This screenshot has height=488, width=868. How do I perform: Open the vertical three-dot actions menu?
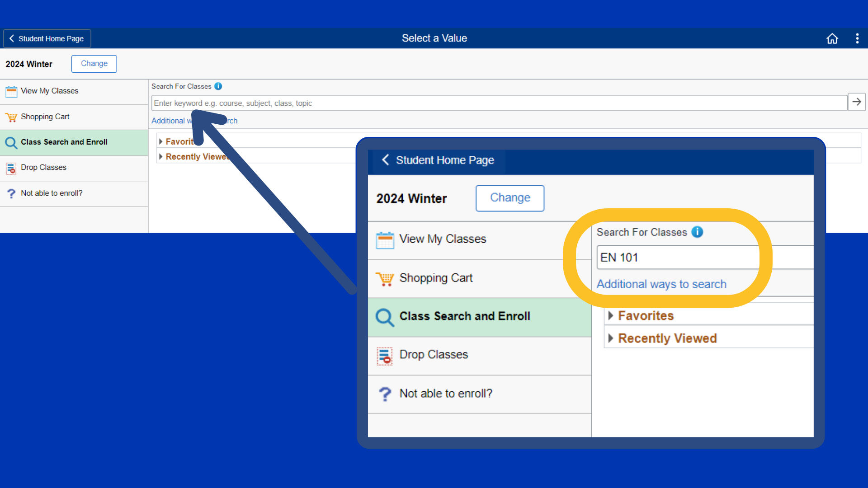[857, 38]
